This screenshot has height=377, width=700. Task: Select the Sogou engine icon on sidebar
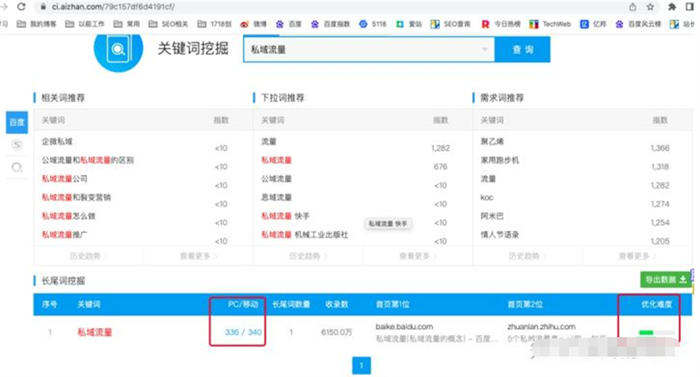(17, 145)
